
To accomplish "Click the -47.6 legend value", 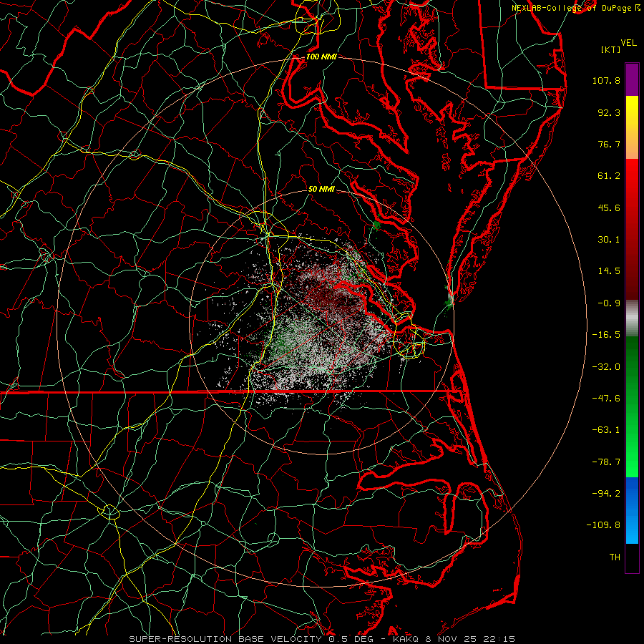I will point(606,399).
